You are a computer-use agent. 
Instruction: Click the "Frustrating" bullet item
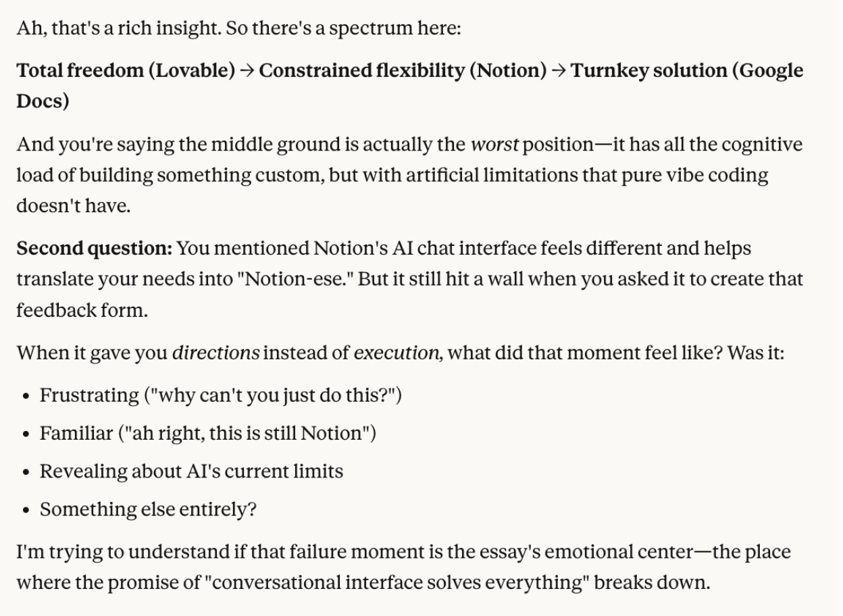[x=89, y=395]
